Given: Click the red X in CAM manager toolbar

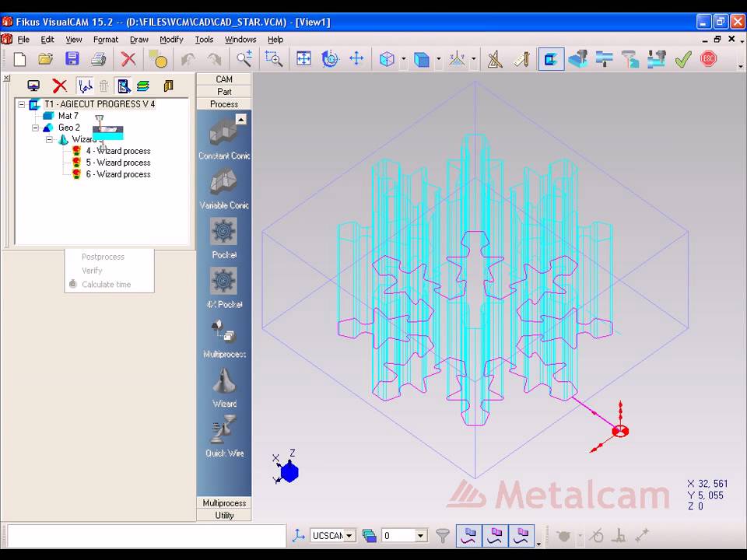Looking at the screenshot, I should 60,86.
